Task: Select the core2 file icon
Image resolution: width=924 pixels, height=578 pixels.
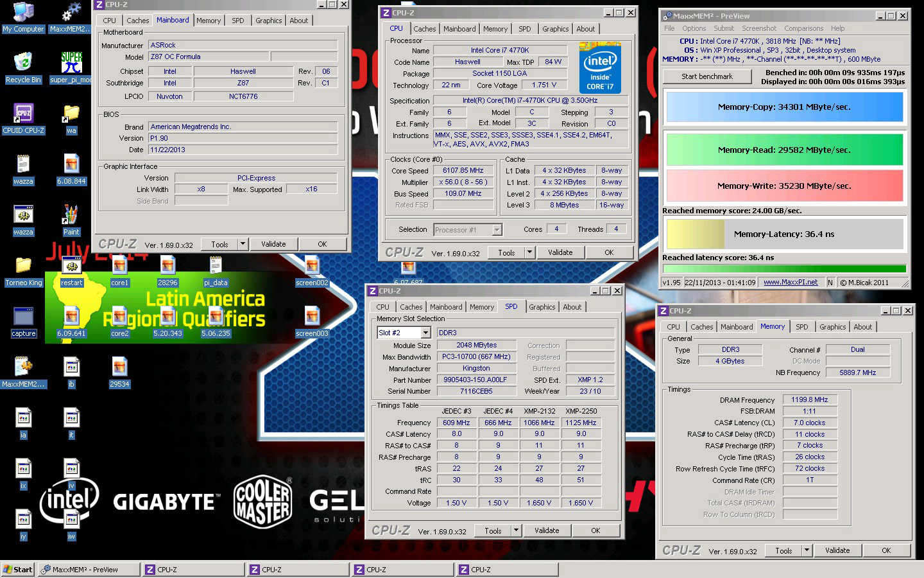Action: click(x=119, y=321)
